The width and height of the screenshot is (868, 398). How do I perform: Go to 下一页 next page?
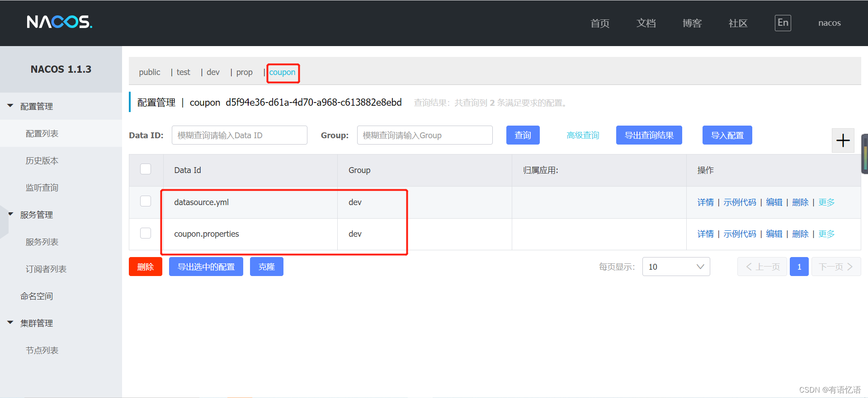836,267
